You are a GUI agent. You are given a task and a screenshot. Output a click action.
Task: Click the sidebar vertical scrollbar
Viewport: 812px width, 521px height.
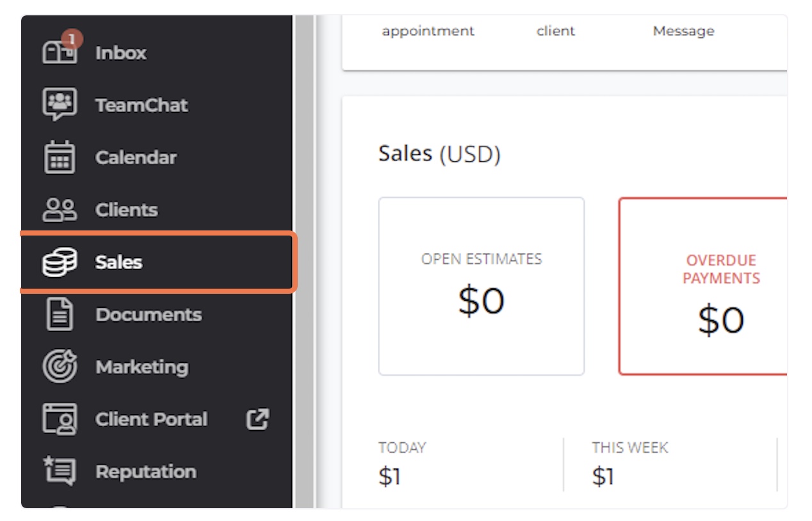pyautogui.click(x=304, y=262)
